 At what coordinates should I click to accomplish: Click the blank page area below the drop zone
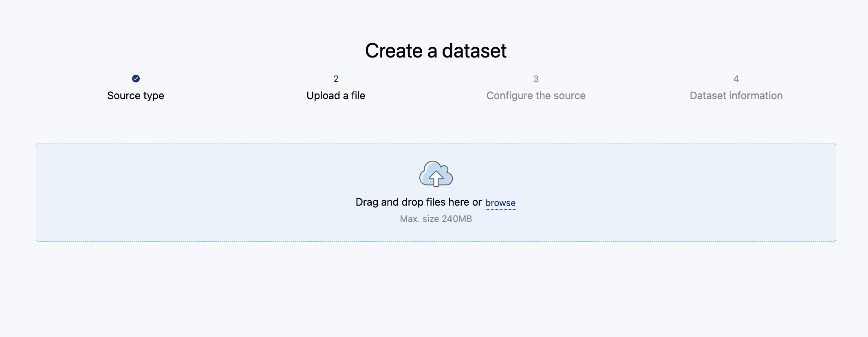(436, 290)
